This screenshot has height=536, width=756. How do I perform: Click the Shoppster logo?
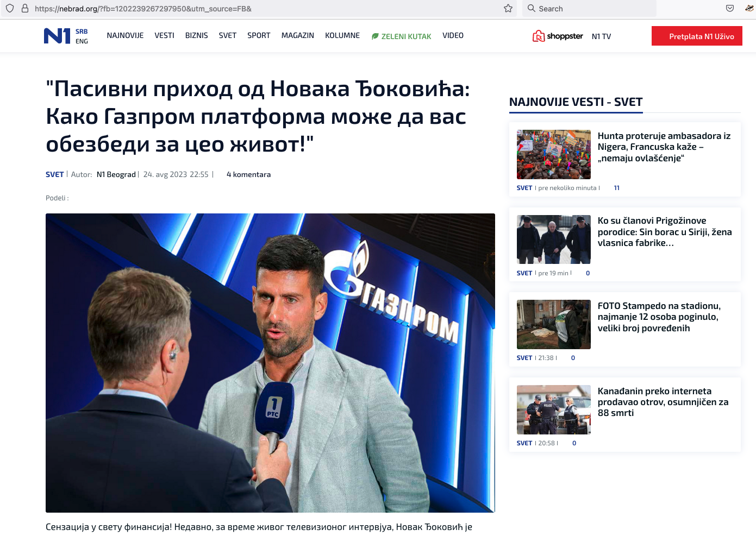pyautogui.click(x=558, y=36)
